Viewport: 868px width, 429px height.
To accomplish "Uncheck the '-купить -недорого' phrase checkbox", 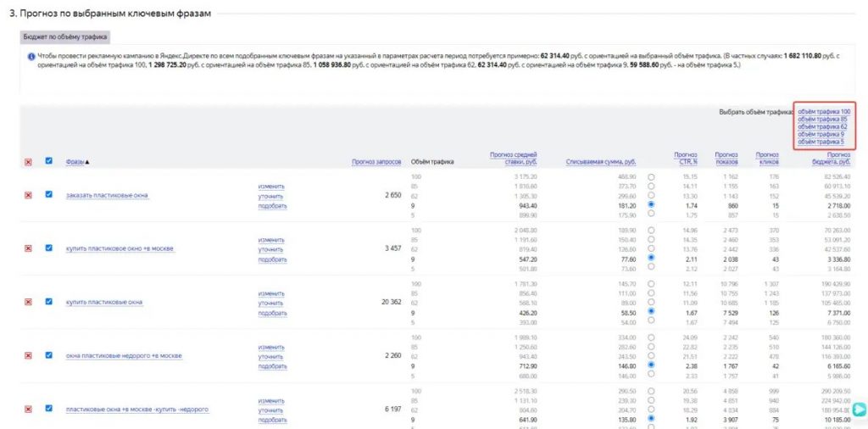I will coord(48,408).
